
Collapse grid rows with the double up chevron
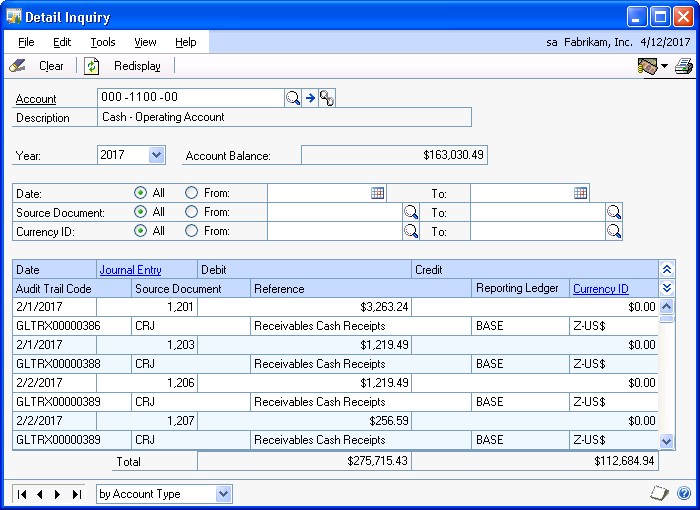667,269
